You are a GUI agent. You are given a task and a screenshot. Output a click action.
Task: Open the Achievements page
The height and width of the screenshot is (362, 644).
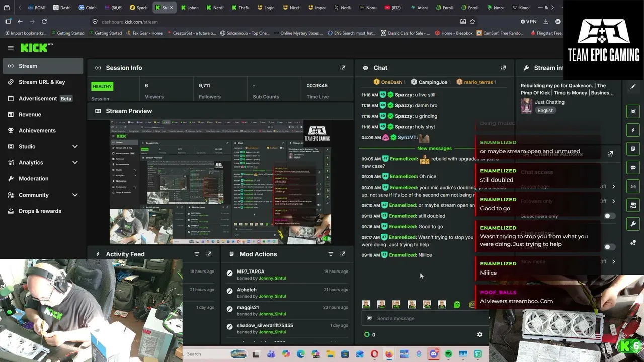click(43, 130)
